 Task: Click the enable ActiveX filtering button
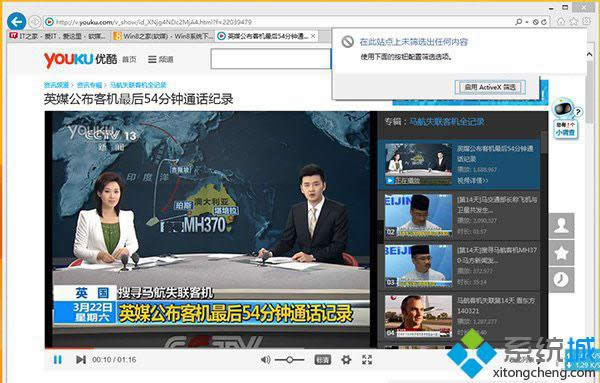[490, 87]
